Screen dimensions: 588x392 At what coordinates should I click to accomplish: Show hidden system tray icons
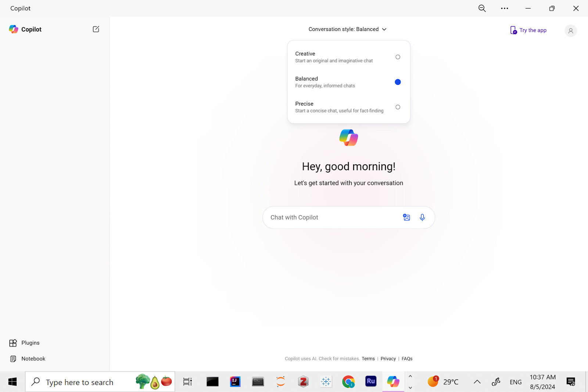[x=477, y=382]
